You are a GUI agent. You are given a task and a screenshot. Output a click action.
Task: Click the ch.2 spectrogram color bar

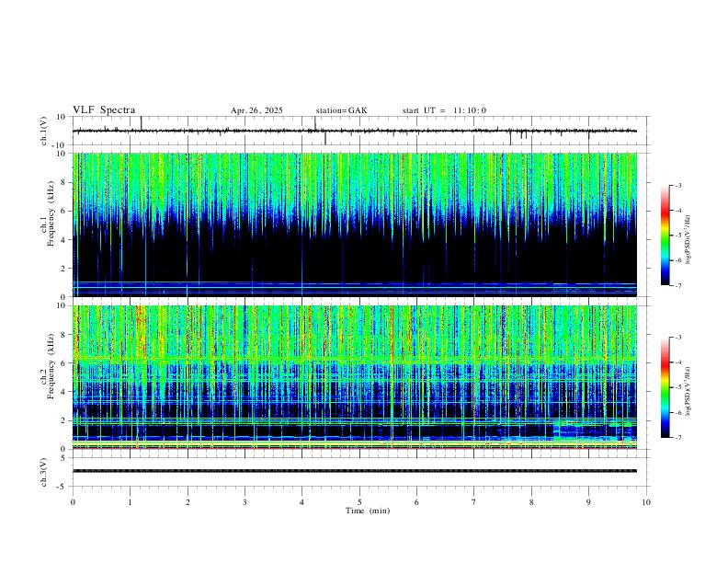tap(665, 387)
